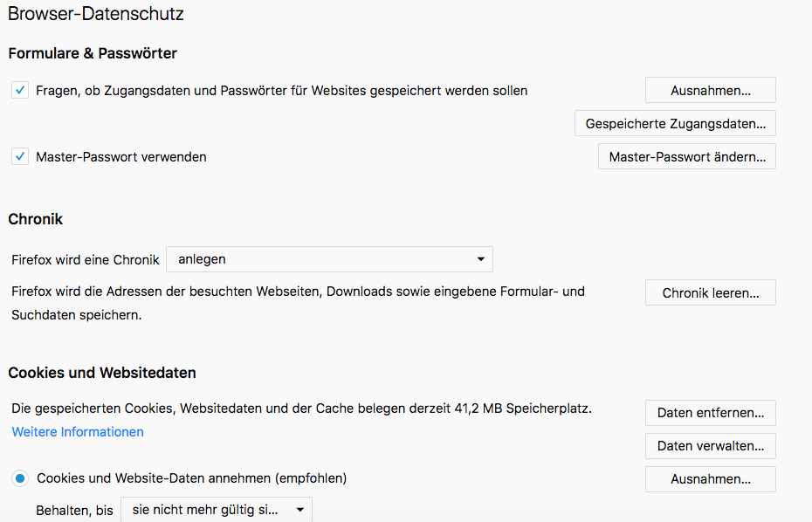Screen dimensions: 812x522
Task: Click the Cookies und Websitedaten heading
Action: pyautogui.click(x=102, y=373)
